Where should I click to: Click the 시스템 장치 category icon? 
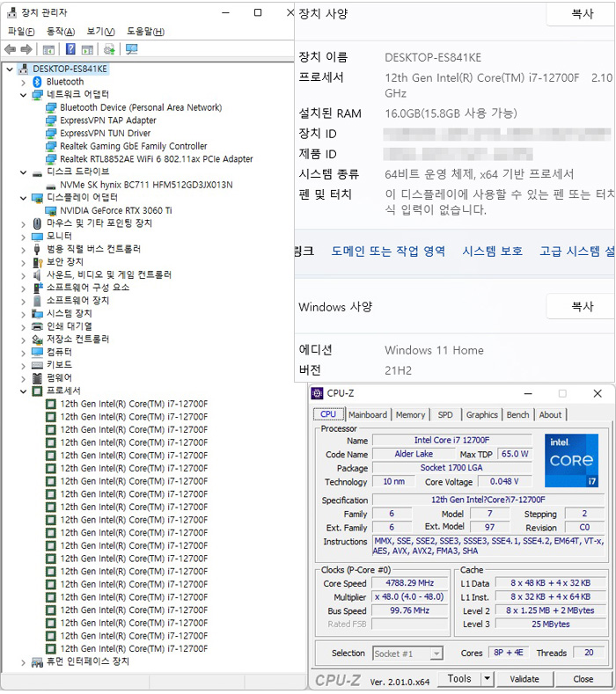[37, 314]
